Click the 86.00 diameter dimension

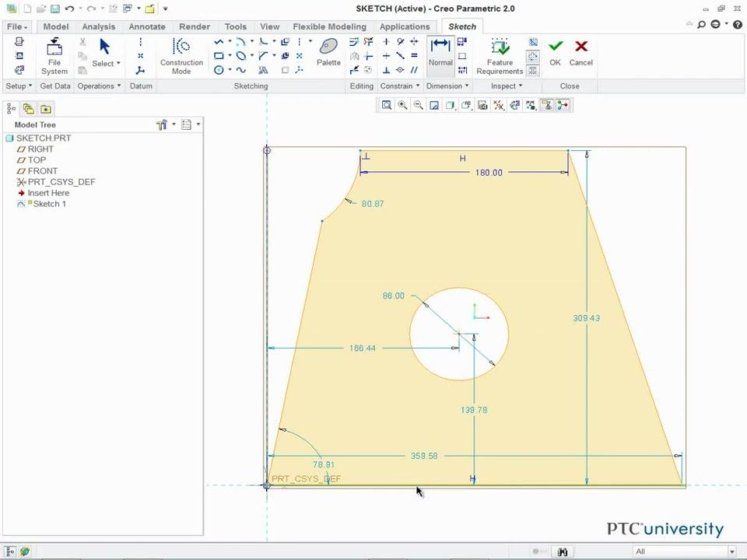(394, 296)
